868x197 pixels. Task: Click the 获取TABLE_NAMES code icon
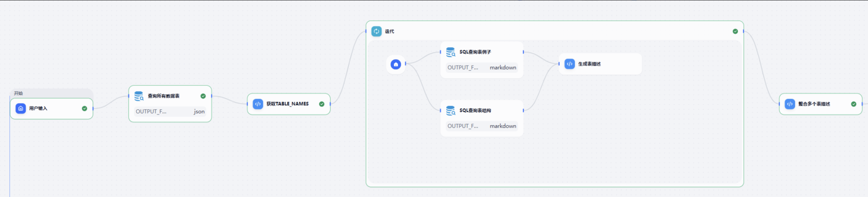258,104
